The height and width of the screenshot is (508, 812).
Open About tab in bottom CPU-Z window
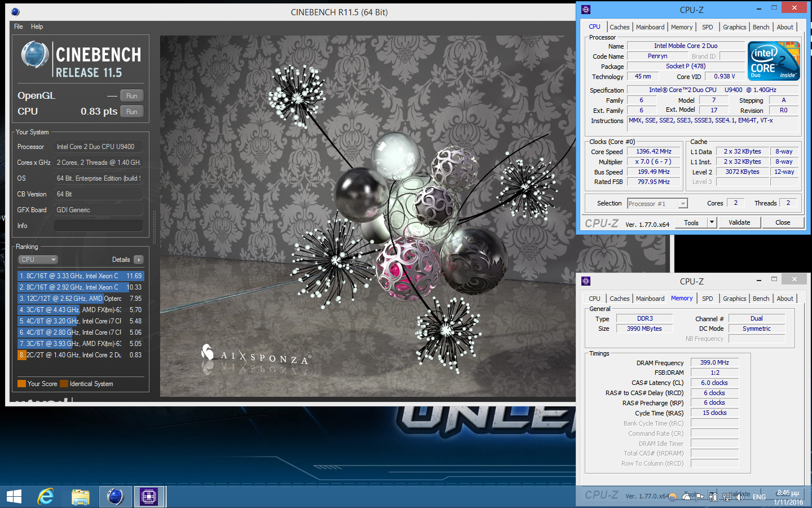click(x=785, y=299)
